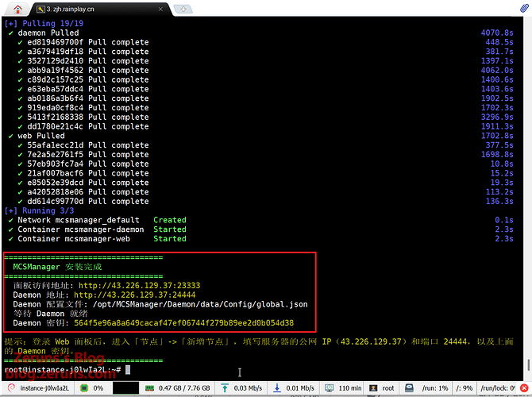Click the /run: 1% disk usage entry
The width and height of the screenshot is (532, 397).
point(435,387)
